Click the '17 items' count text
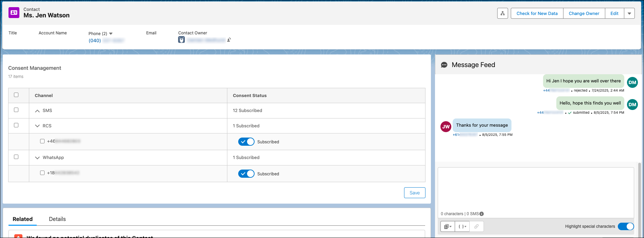This screenshot has height=238, width=644. point(16,77)
